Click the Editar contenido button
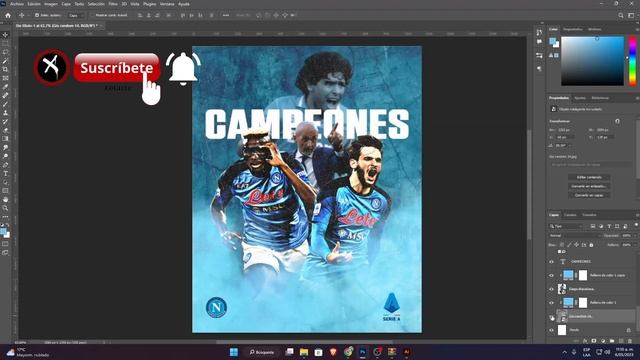 point(589,177)
